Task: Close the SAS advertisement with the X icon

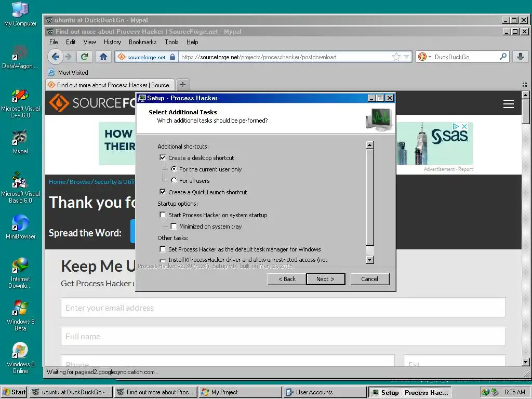Action: tap(464, 126)
